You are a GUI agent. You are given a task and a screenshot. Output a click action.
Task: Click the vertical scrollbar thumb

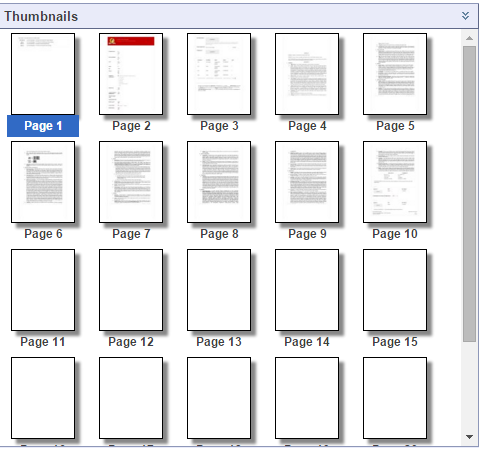pos(469,194)
